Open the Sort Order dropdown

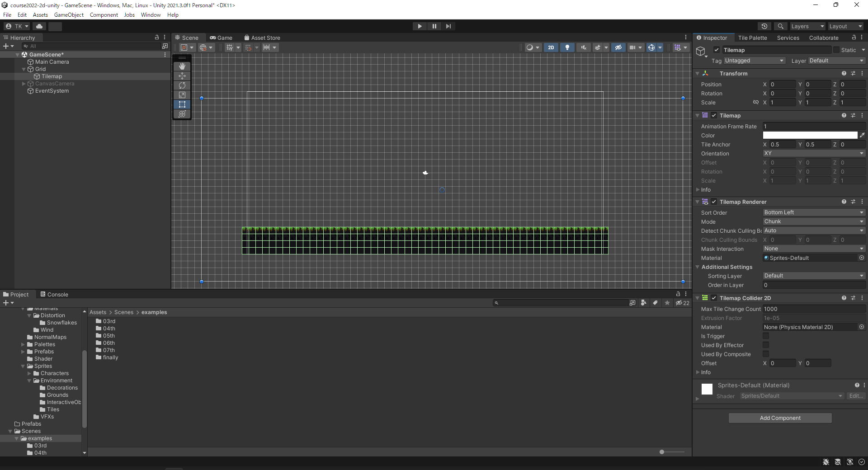[x=814, y=212]
